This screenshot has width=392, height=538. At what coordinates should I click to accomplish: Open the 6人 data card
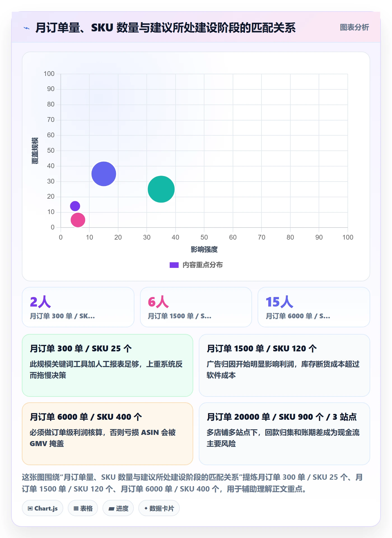tap(196, 307)
